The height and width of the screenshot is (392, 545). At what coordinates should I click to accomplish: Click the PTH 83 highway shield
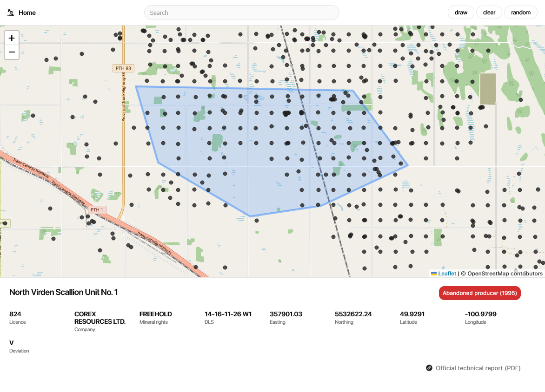click(123, 68)
